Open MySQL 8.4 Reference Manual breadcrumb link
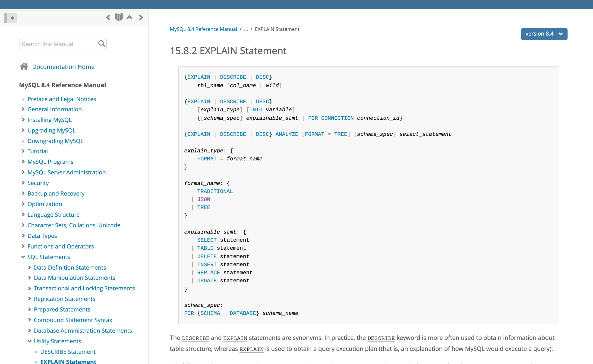 [x=203, y=29]
